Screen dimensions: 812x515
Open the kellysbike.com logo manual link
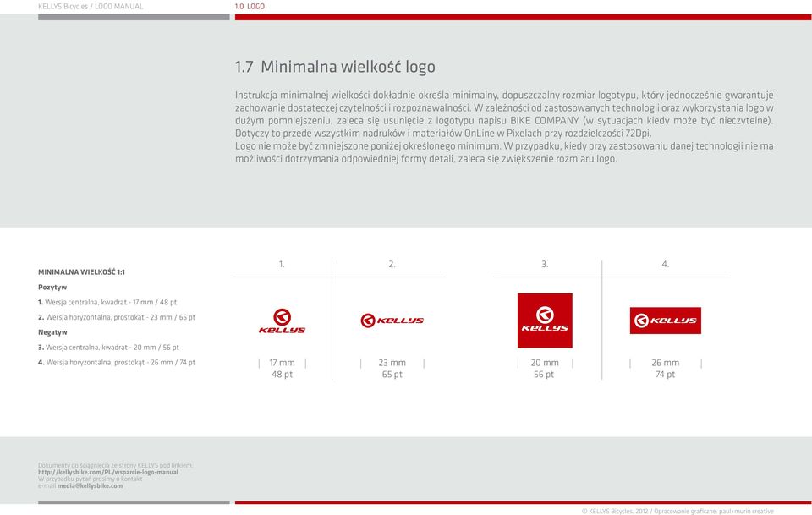pos(107,472)
